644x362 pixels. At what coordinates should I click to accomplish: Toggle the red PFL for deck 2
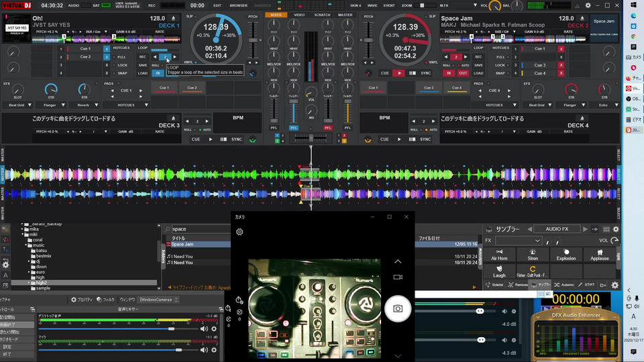328,127
